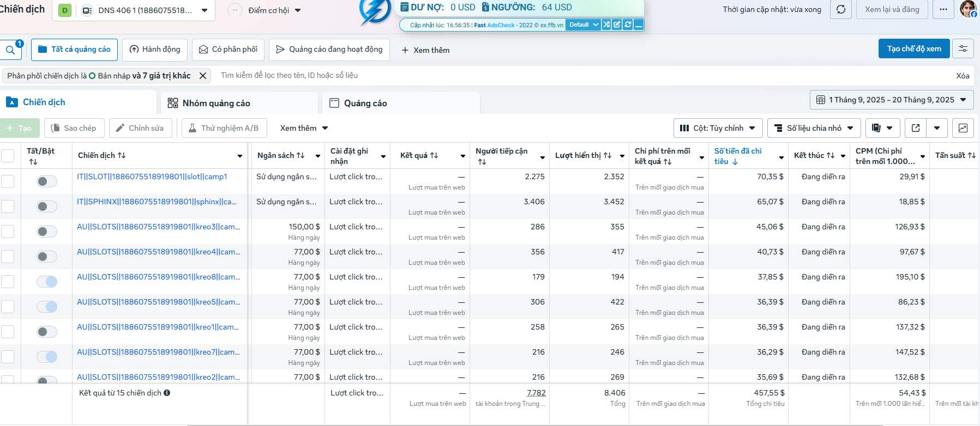Open the Cột: Tùy chỉnh dropdown
Image resolution: width=980 pixels, height=426 pixels.
[x=718, y=128]
